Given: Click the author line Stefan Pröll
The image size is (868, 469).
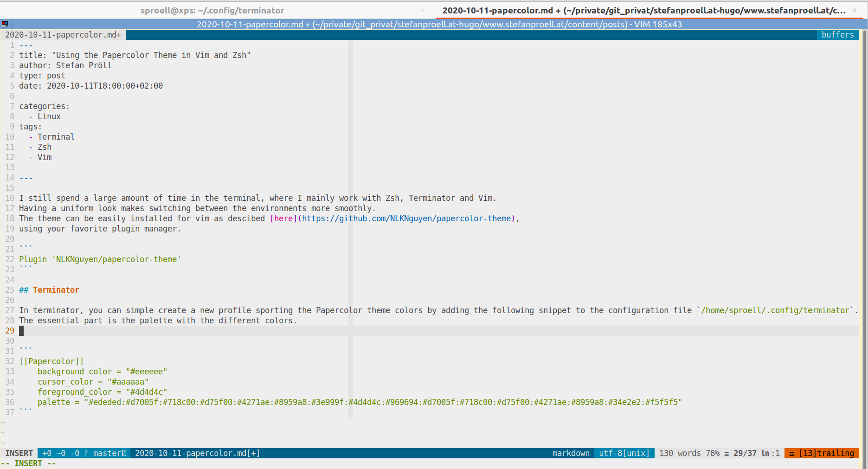Looking at the screenshot, I should point(65,65).
